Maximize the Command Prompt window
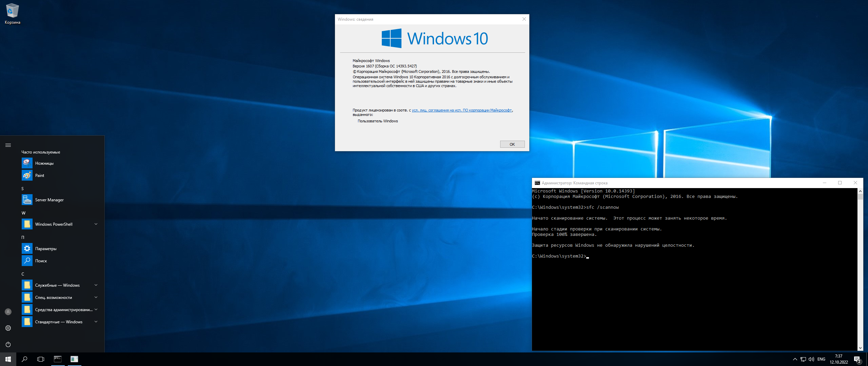868x366 pixels. pos(840,183)
